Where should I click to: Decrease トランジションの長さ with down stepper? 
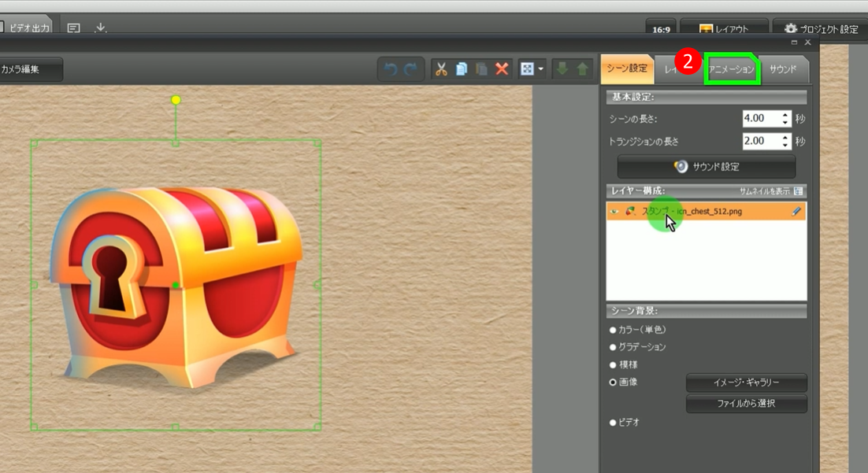785,146
